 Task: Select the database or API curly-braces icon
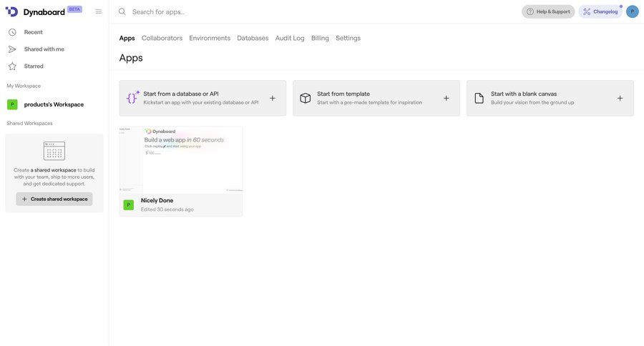click(x=132, y=98)
